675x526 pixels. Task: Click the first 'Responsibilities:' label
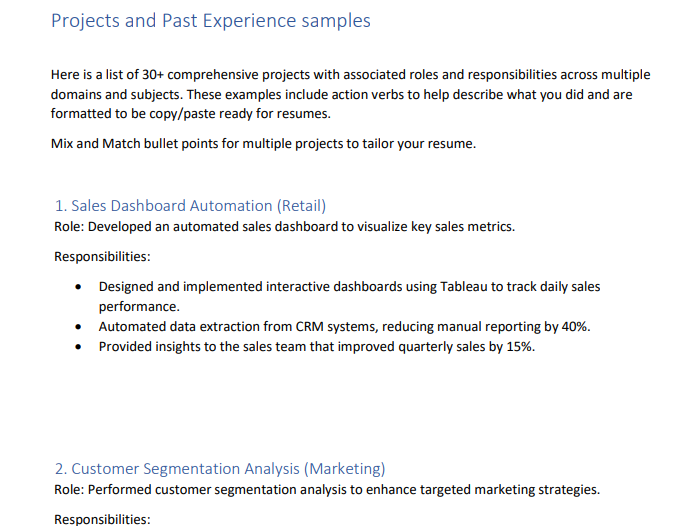(101, 256)
